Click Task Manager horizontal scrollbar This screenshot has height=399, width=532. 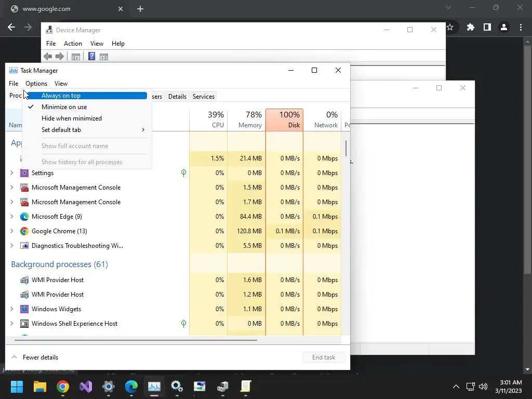(136, 340)
